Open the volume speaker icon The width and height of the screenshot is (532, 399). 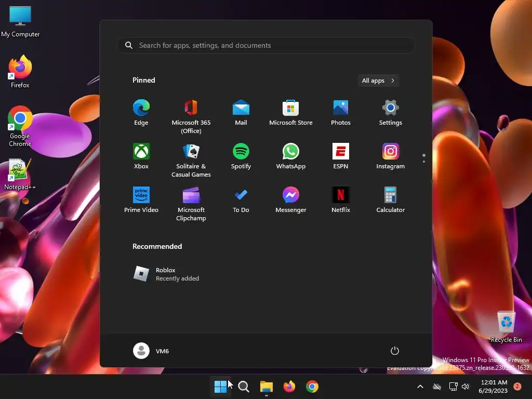pyautogui.click(x=465, y=387)
